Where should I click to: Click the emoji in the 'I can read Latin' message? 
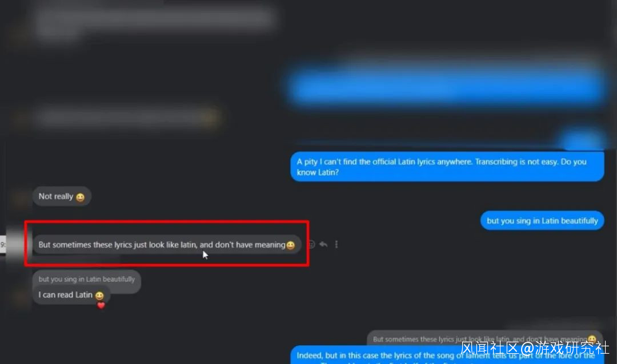tap(99, 295)
